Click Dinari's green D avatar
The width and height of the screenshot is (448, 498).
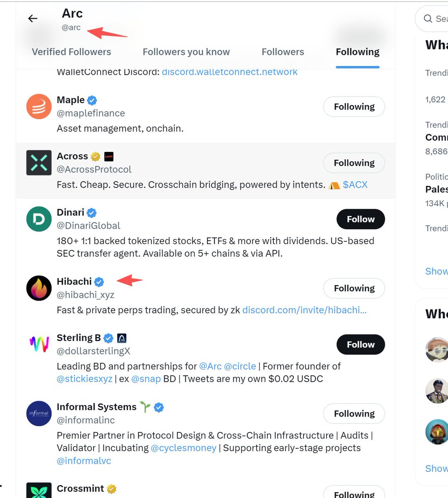point(39,219)
